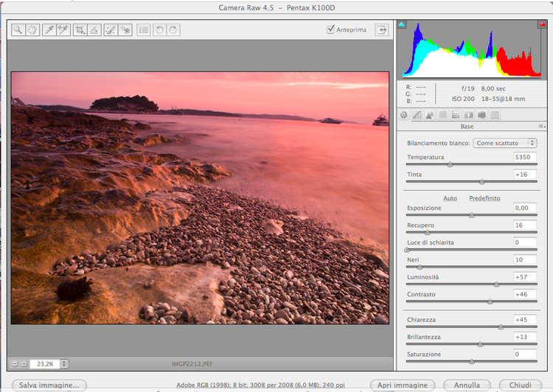Edit the Recupero value field

[525, 225]
